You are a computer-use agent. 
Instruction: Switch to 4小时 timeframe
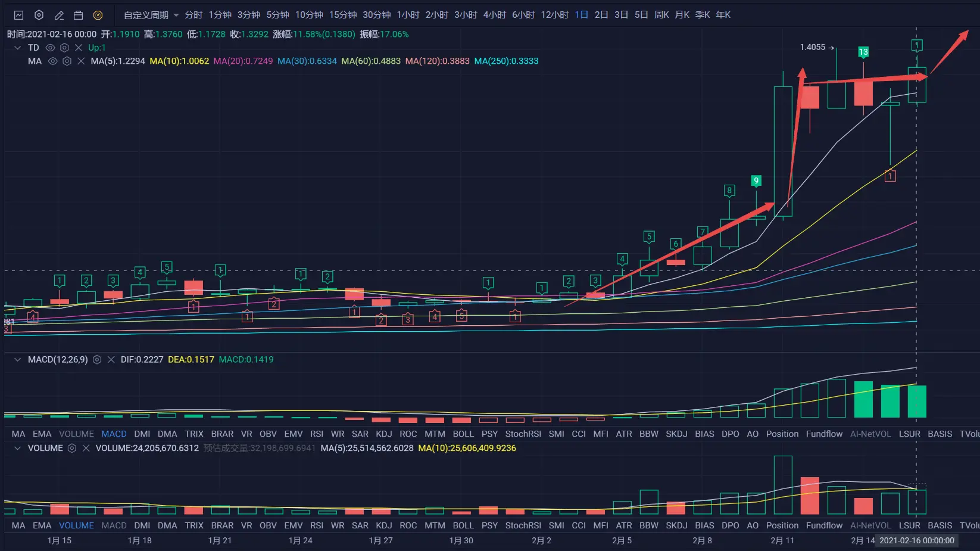pos(495,15)
